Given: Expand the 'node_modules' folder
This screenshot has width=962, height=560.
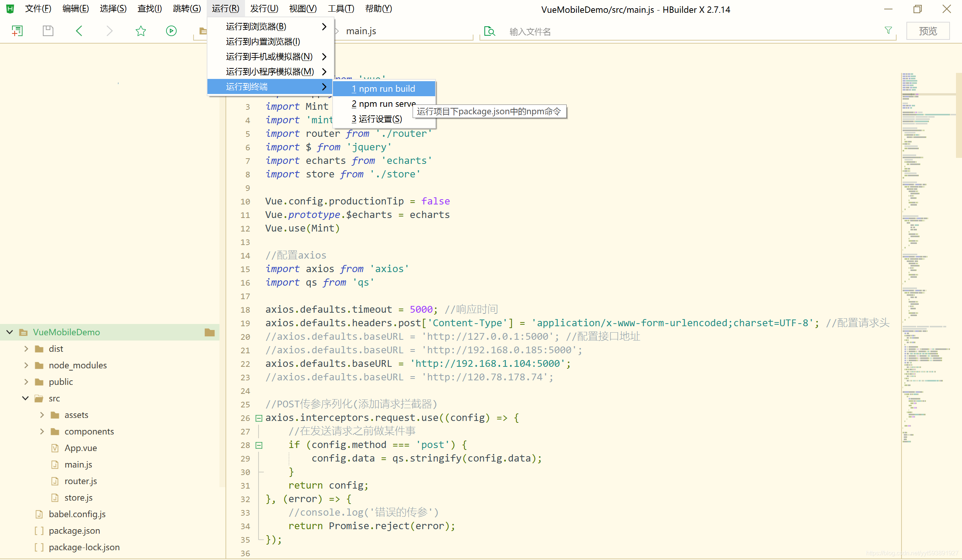Looking at the screenshot, I should (x=25, y=365).
